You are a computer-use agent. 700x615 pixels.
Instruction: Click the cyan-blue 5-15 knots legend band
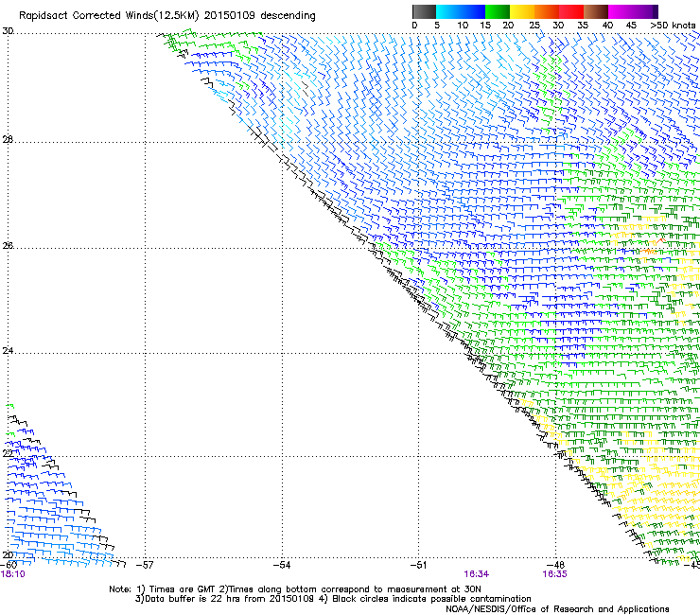(x=461, y=11)
